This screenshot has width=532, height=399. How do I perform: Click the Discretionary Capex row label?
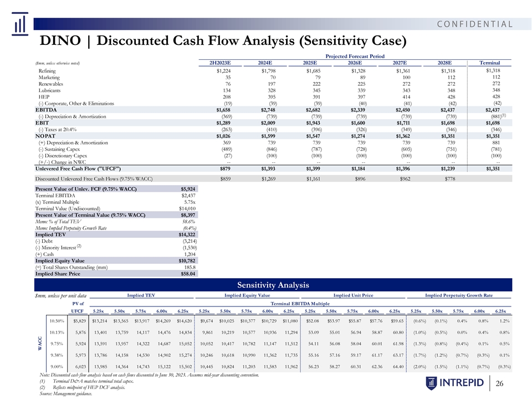coord(63,155)
